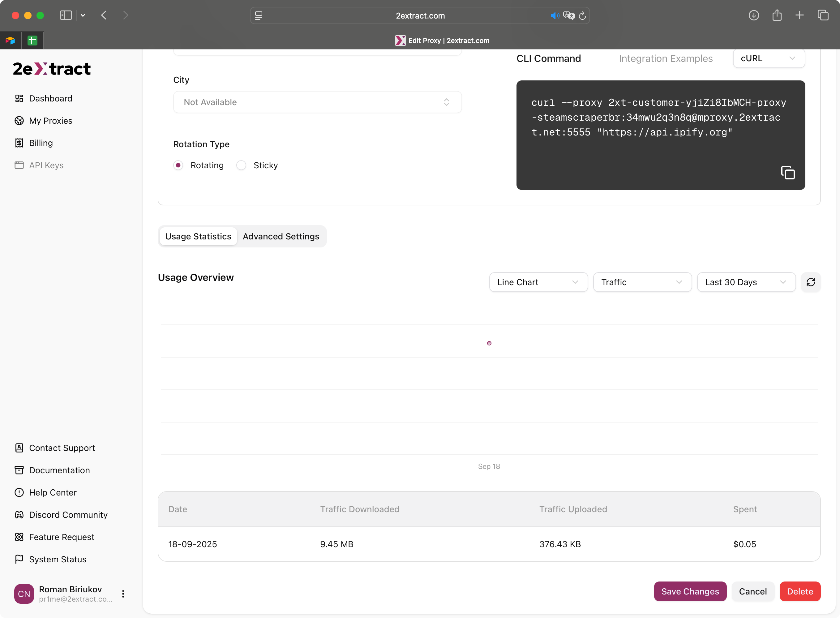Open Feature Request page
840x618 pixels.
pos(62,537)
